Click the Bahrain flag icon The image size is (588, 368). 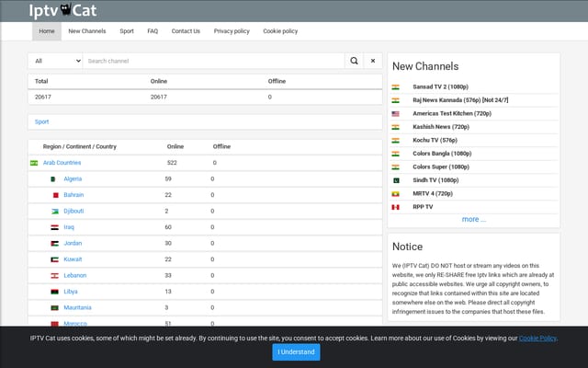[55, 195]
